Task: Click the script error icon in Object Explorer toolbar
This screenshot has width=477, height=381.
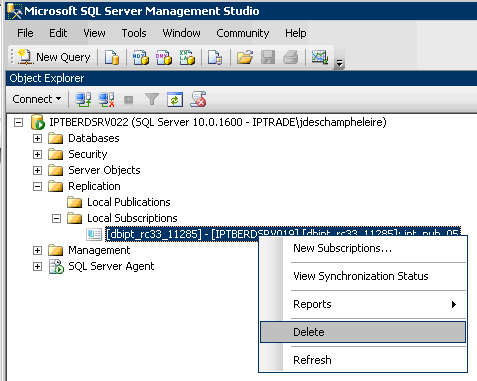Action: tap(198, 99)
